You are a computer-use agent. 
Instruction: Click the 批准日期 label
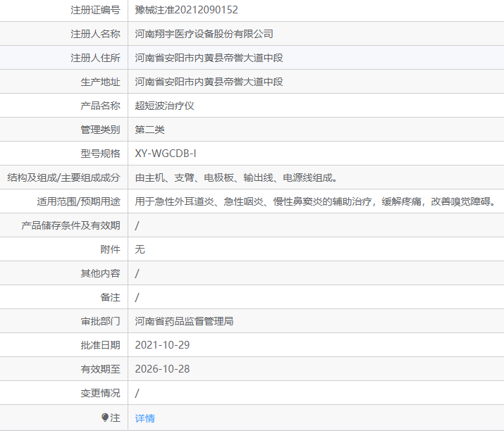(x=100, y=345)
